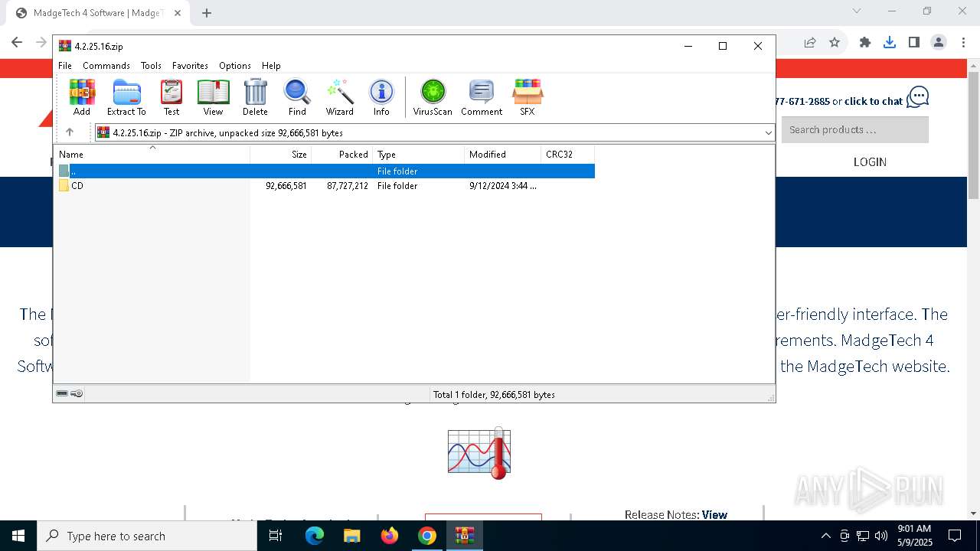Click packed size 87,727,212 cell

tap(348, 186)
